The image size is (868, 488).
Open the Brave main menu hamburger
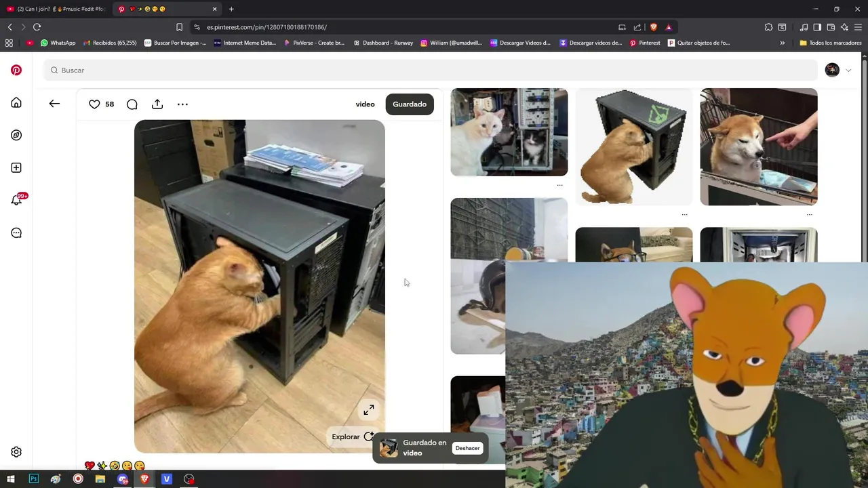pos(859,27)
